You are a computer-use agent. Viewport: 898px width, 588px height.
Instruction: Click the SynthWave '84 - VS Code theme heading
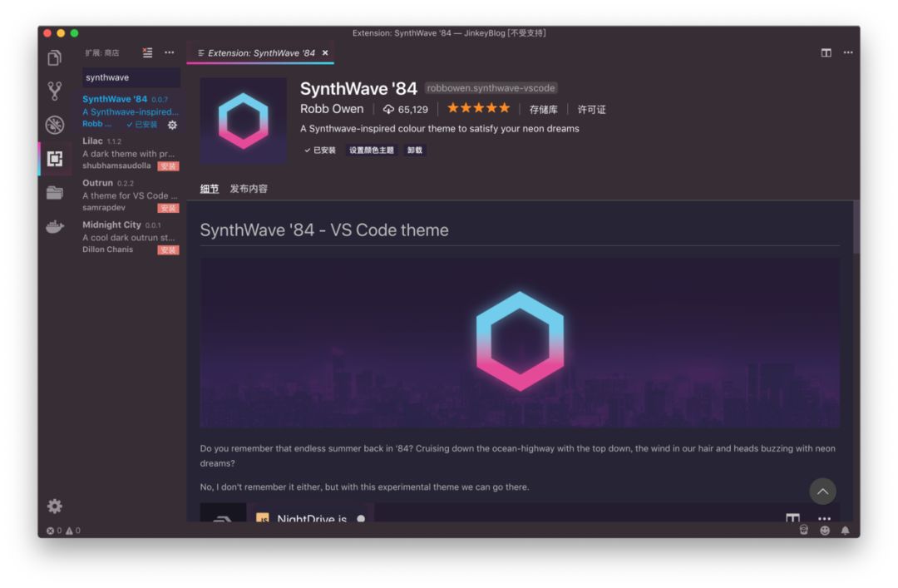324,230
